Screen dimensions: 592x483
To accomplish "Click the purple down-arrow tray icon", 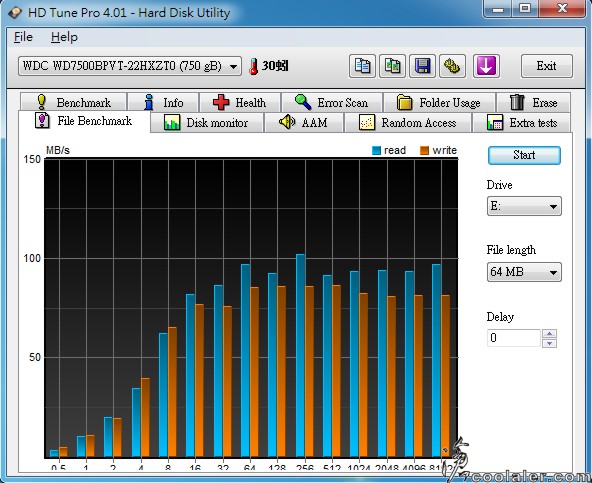I will coord(486,66).
